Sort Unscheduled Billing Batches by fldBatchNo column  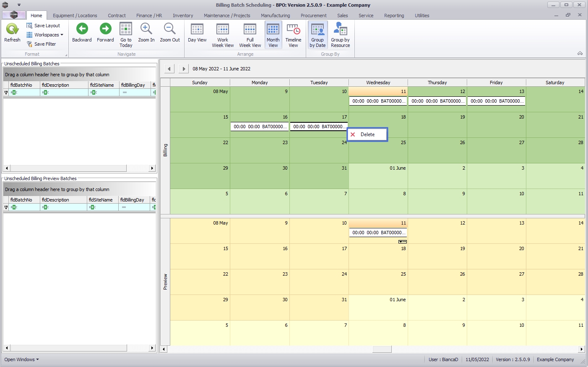tap(24, 85)
